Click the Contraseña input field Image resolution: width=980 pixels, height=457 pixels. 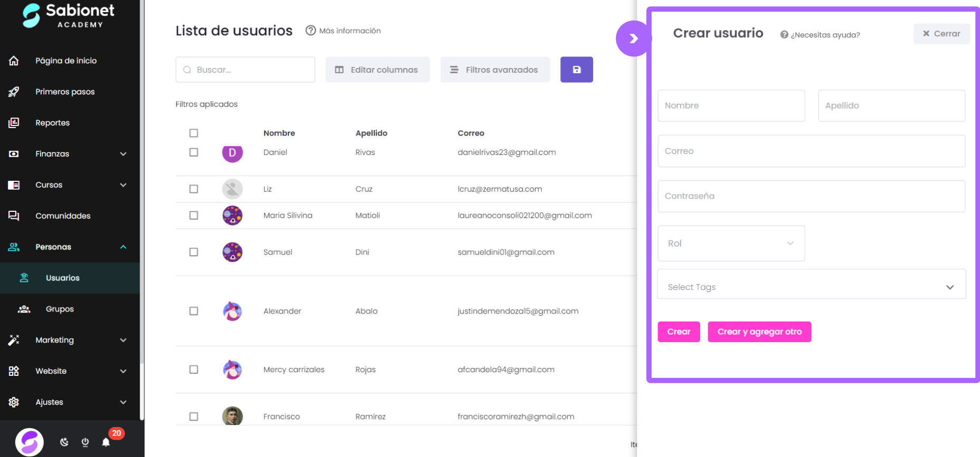811,196
